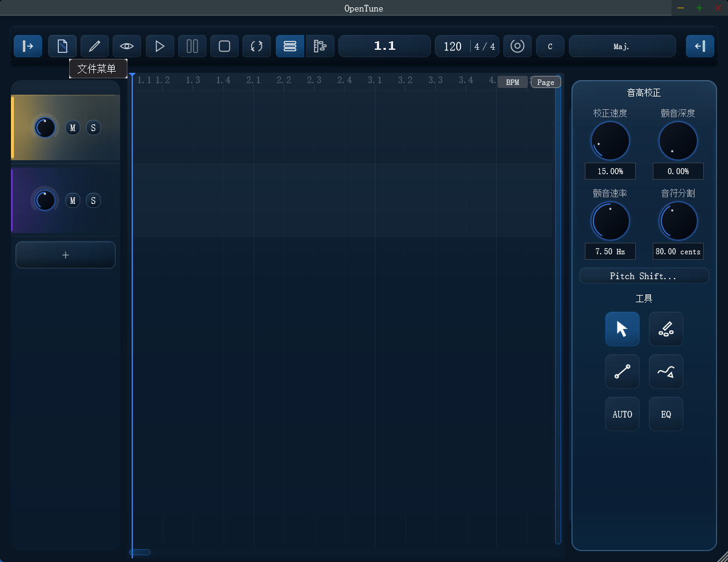Open the Maj. scale type dropdown
The height and width of the screenshot is (562, 728).
(622, 46)
